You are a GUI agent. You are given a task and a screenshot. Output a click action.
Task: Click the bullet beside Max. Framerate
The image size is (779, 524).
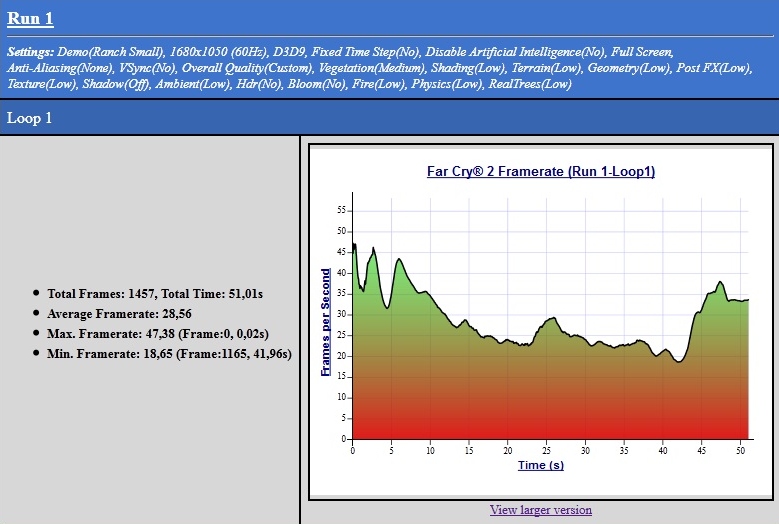[37, 333]
